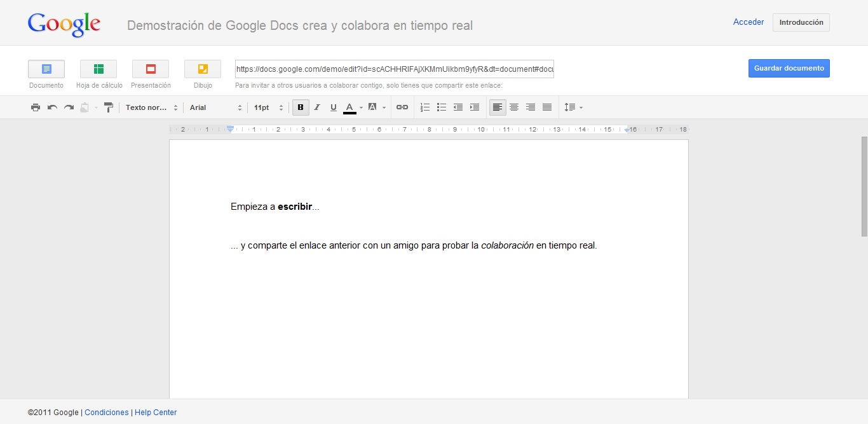This screenshot has width=868, height=424.
Task: Open the Acceder sign-in link
Action: point(749,22)
